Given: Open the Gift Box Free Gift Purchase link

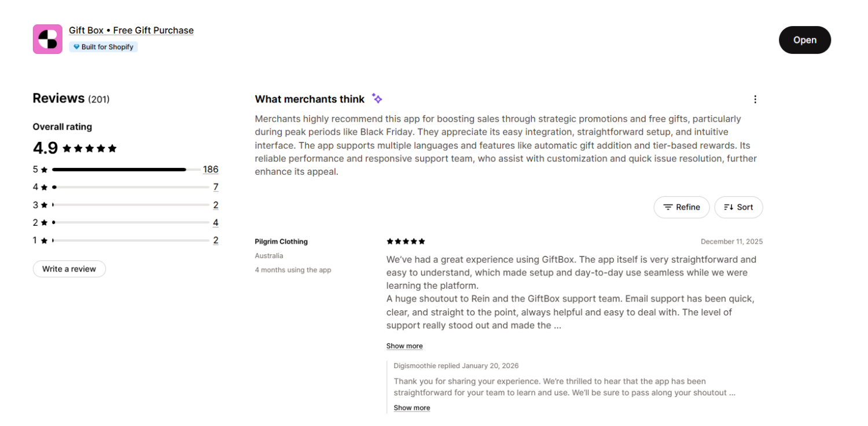Looking at the screenshot, I should coord(131,30).
